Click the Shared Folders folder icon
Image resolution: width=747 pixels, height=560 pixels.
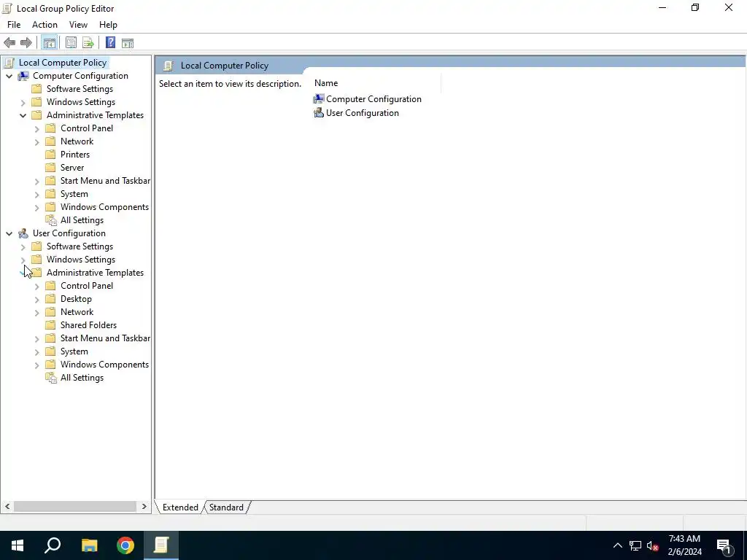point(50,325)
